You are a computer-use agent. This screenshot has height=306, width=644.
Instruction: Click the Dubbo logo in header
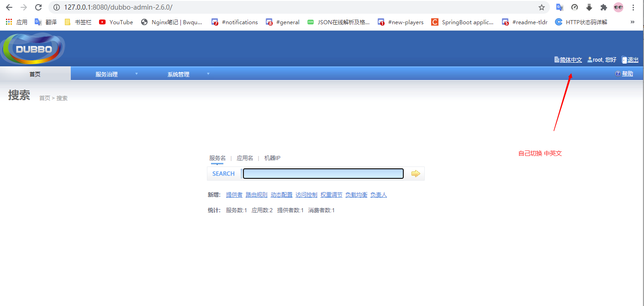tap(33, 49)
